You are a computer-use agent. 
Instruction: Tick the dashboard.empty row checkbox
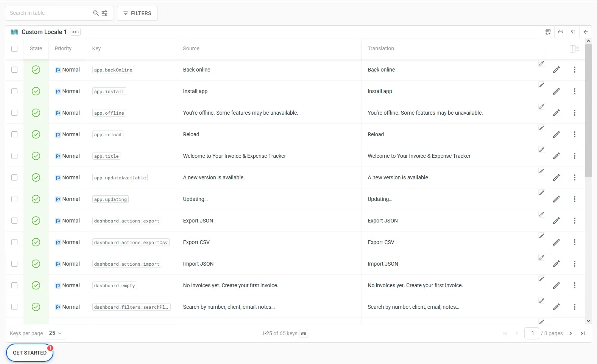tap(14, 285)
